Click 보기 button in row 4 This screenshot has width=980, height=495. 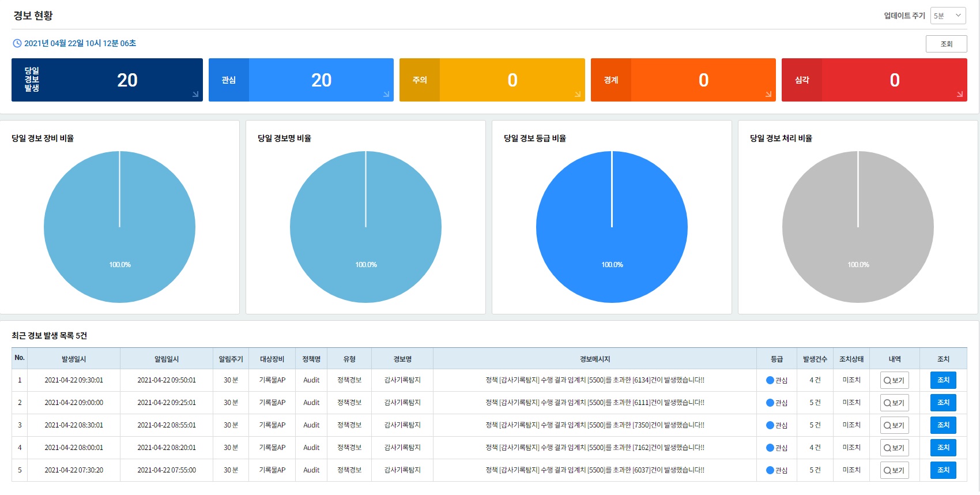click(x=894, y=448)
